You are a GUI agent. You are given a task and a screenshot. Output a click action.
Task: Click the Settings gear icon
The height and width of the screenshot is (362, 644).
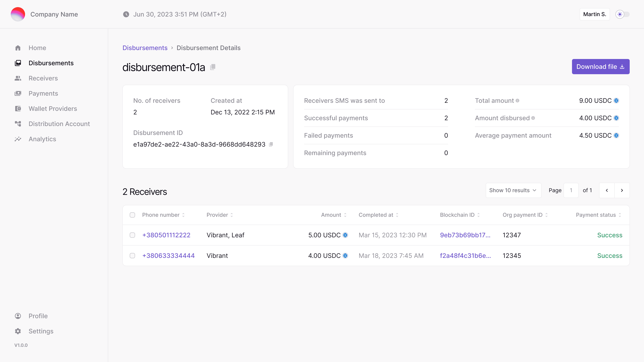point(18,331)
